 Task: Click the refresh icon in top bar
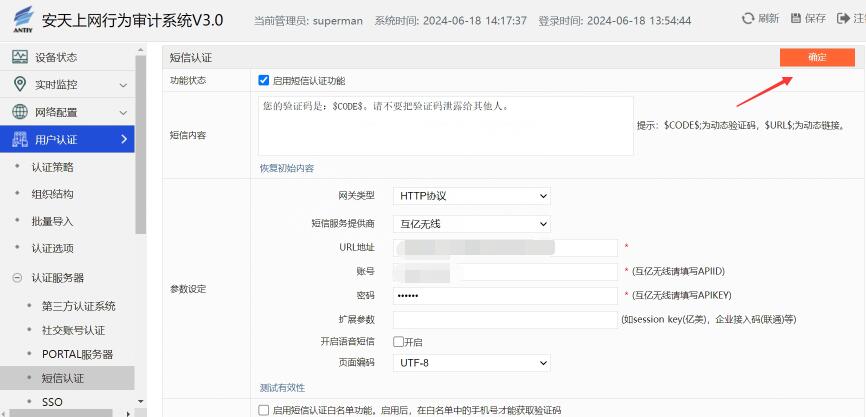(747, 19)
